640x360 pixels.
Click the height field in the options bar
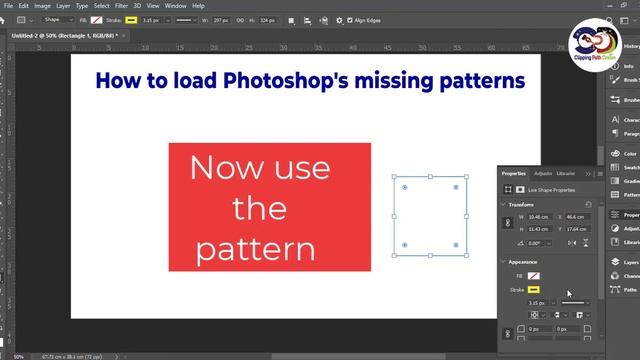(x=267, y=20)
